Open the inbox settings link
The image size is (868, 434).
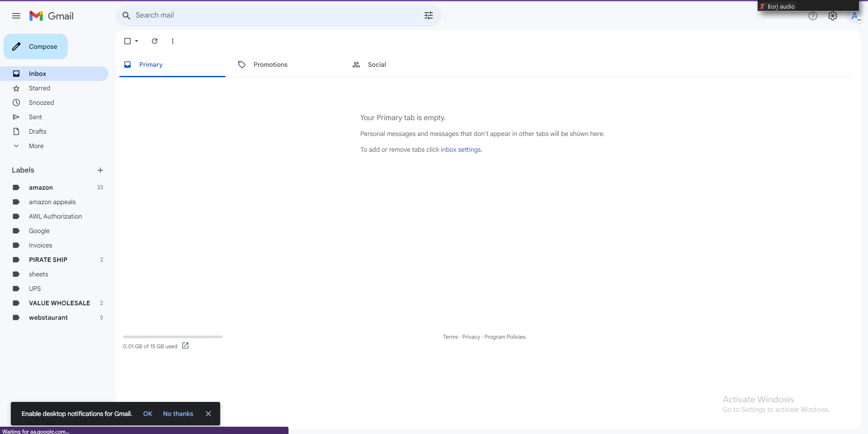click(461, 149)
